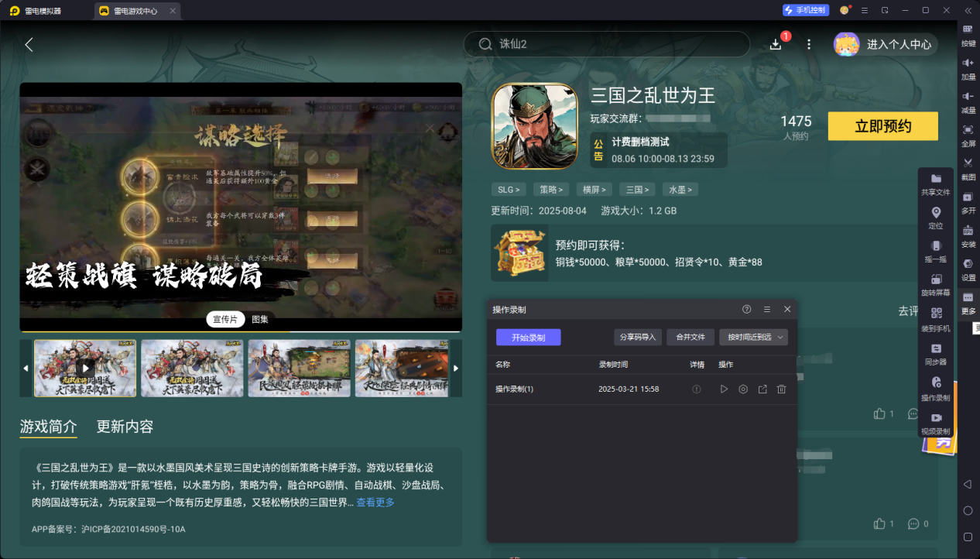Show previous thumbnails with left arrow
980x559 pixels.
[x=26, y=369]
